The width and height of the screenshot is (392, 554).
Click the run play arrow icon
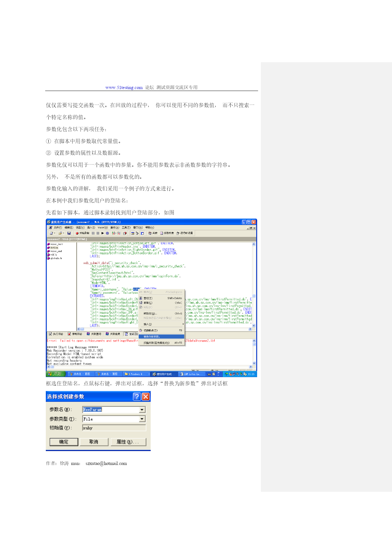point(103,233)
